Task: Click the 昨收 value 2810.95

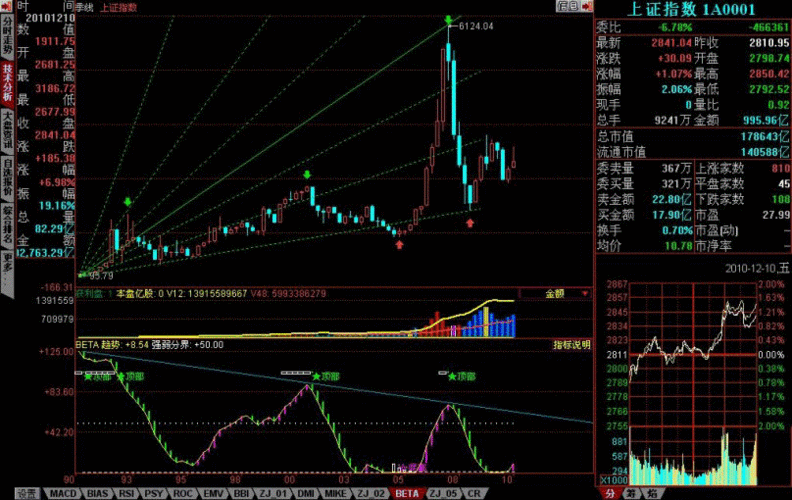Action: (x=769, y=43)
